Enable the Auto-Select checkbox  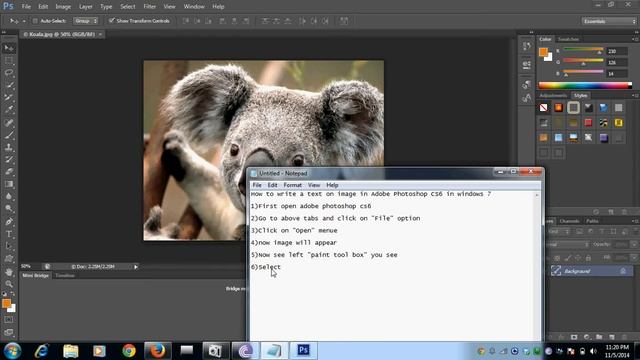(35, 21)
